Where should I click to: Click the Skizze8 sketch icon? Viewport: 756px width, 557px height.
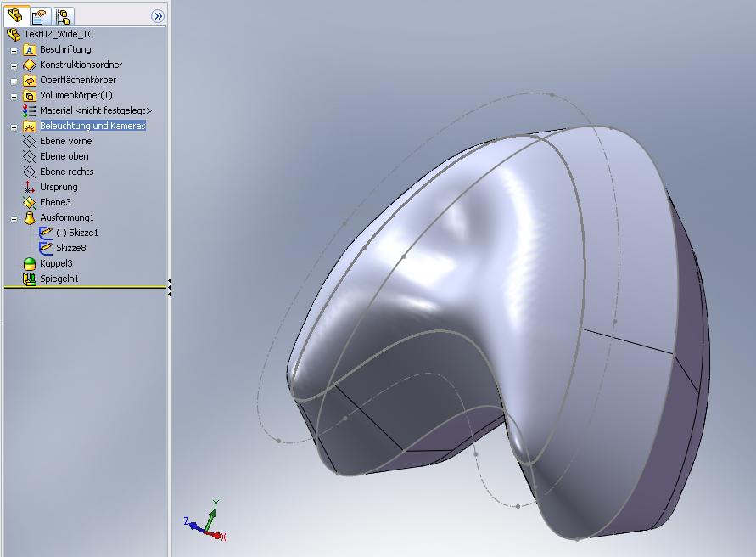(x=46, y=248)
